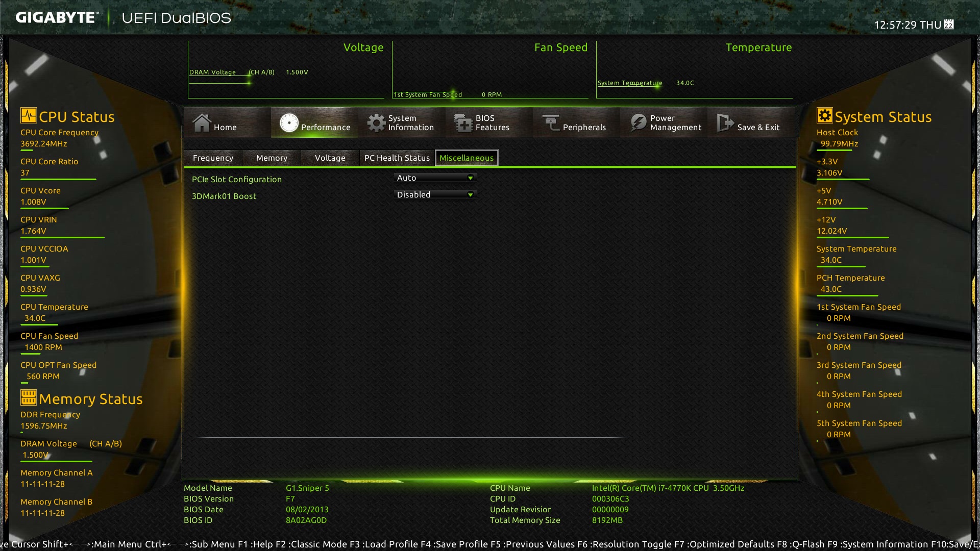Click the Home house icon
Viewport: 980px width, 551px height.
click(x=202, y=123)
